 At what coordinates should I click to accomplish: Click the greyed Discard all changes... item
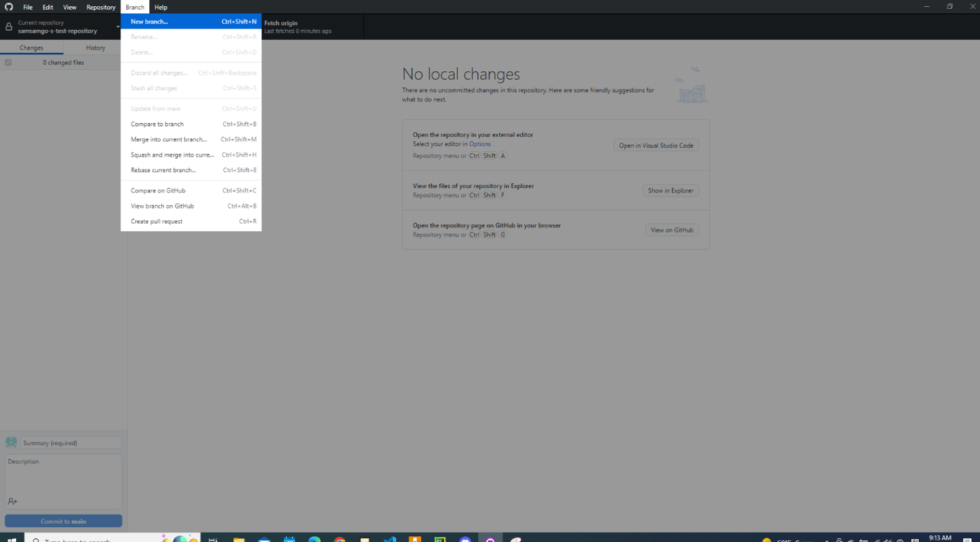[191, 73]
